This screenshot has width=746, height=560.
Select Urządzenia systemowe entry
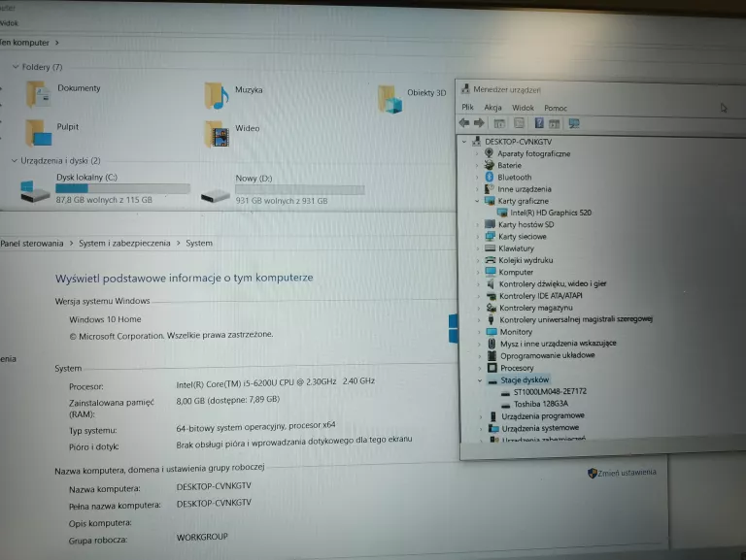[540, 428]
